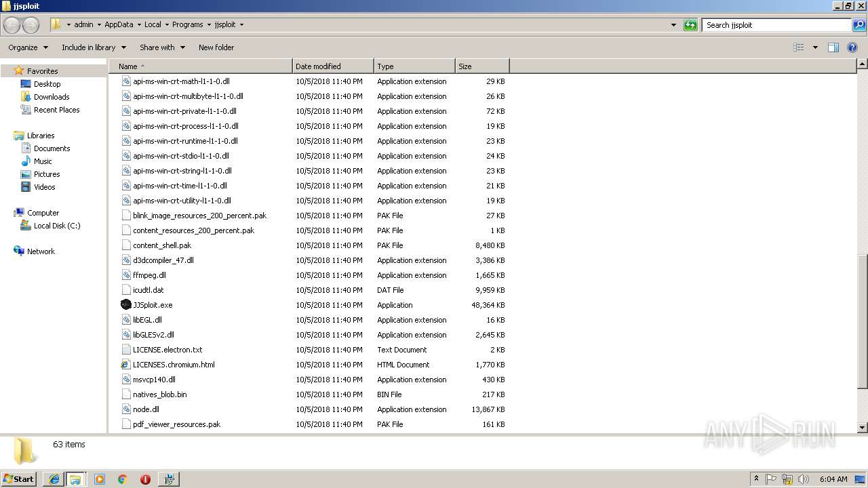Open the Include in library dropdown

[94, 47]
